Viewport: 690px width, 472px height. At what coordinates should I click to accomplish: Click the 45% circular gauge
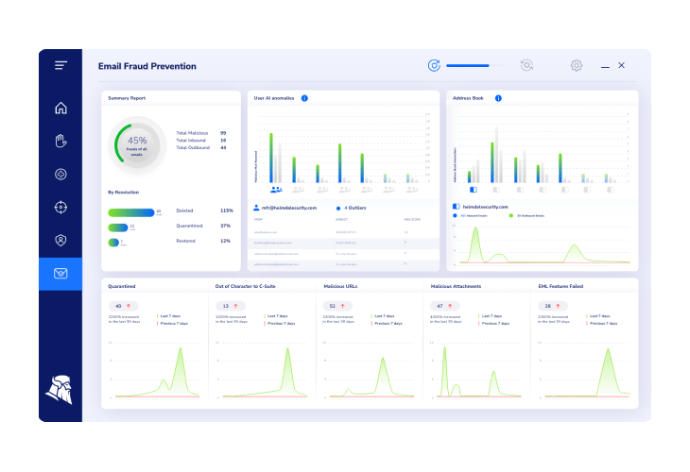[x=137, y=145]
